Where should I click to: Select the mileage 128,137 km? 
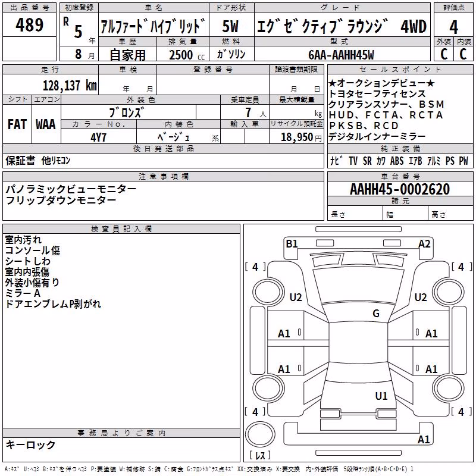click(70, 86)
